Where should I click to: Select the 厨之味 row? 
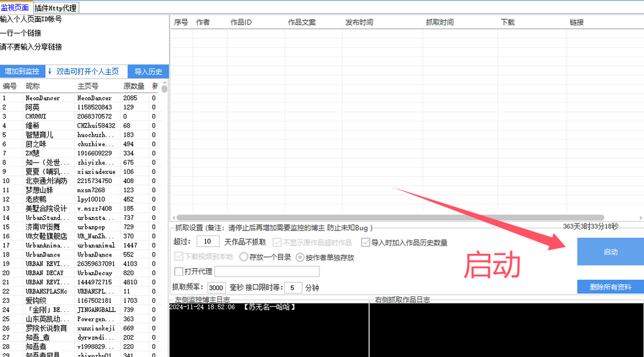pos(80,144)
